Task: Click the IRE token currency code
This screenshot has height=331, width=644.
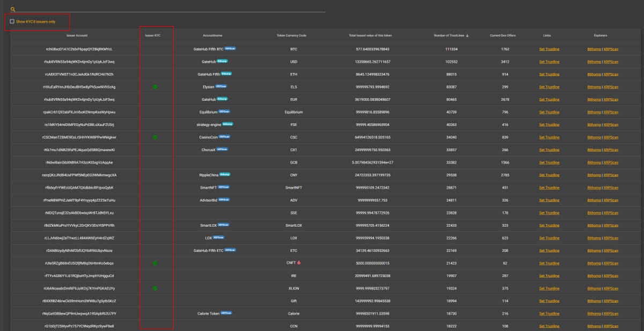Action: 294,276
